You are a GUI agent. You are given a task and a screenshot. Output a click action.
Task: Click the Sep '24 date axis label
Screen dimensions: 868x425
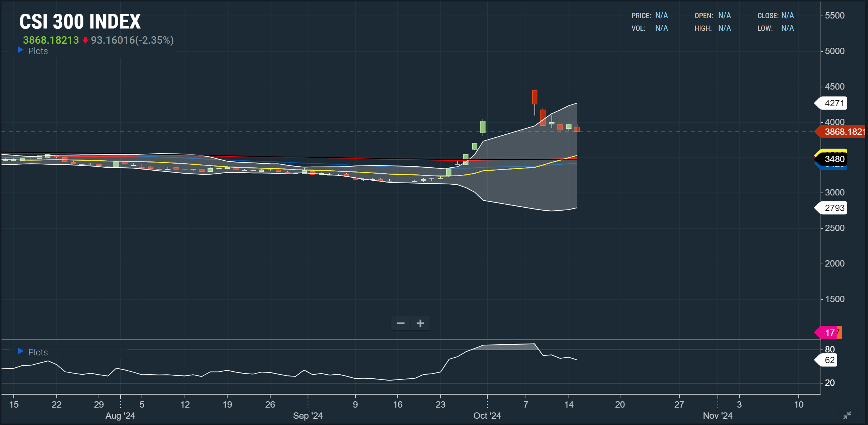[308, 416]
